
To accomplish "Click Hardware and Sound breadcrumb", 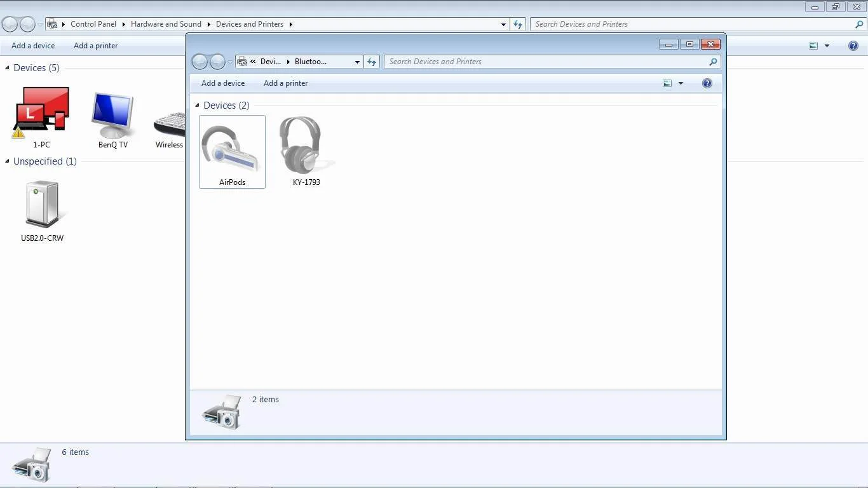I will point(166,24).
